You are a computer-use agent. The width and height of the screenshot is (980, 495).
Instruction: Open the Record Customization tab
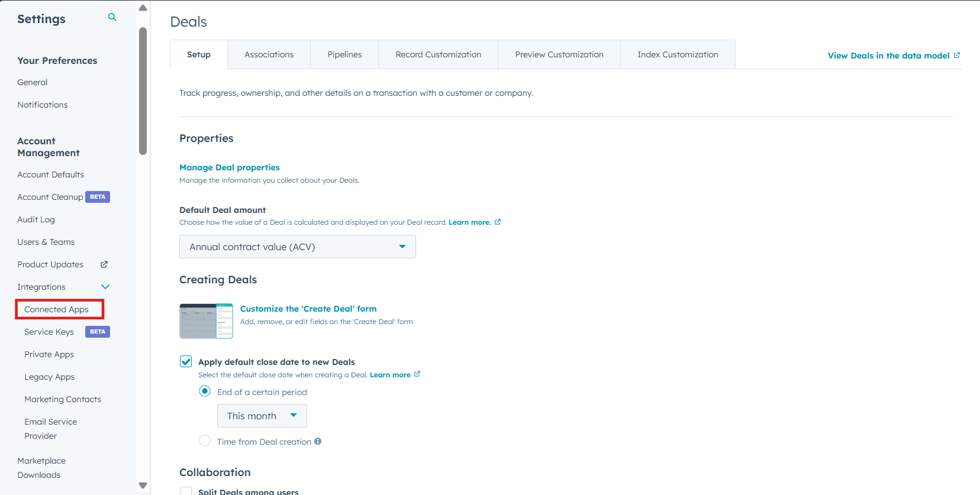point(439,54)
